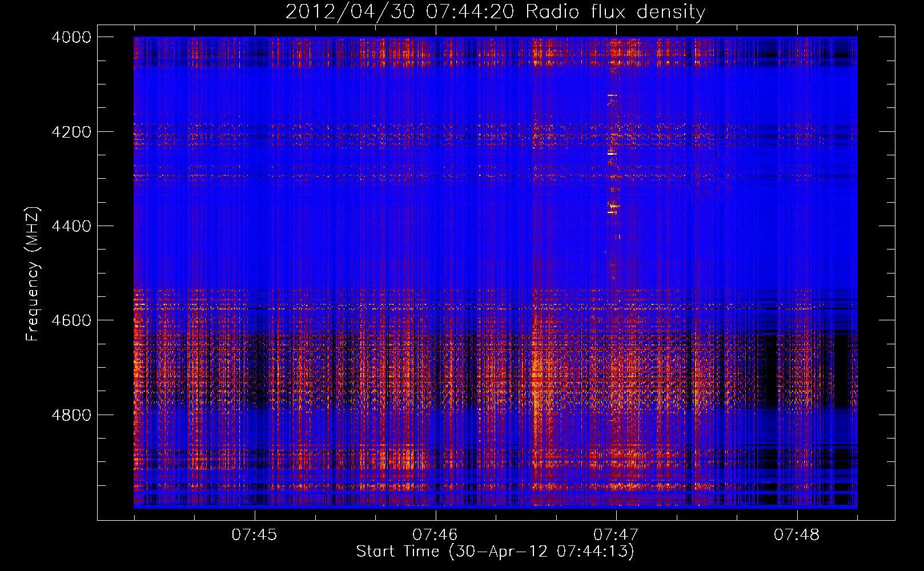Select the '4400' frequency axis label
The width and height of the screenshot is (924, 571).
71,226
